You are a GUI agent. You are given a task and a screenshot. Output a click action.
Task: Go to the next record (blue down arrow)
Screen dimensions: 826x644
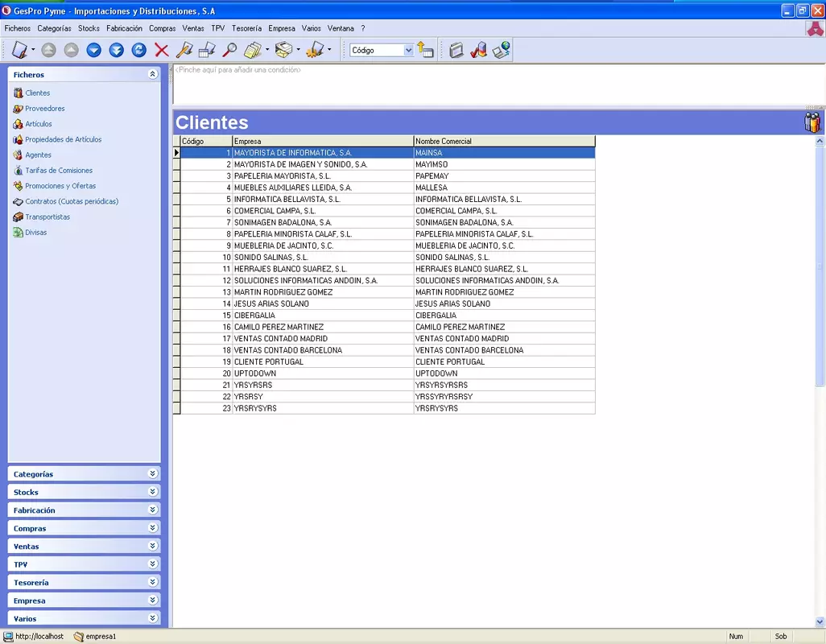point(93,50)
